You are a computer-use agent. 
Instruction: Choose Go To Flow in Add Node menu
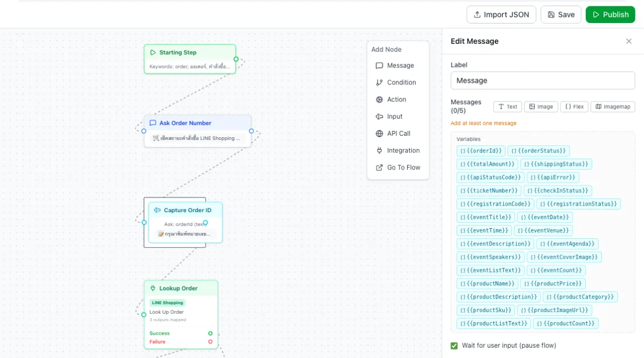click(x=398, y=167)
